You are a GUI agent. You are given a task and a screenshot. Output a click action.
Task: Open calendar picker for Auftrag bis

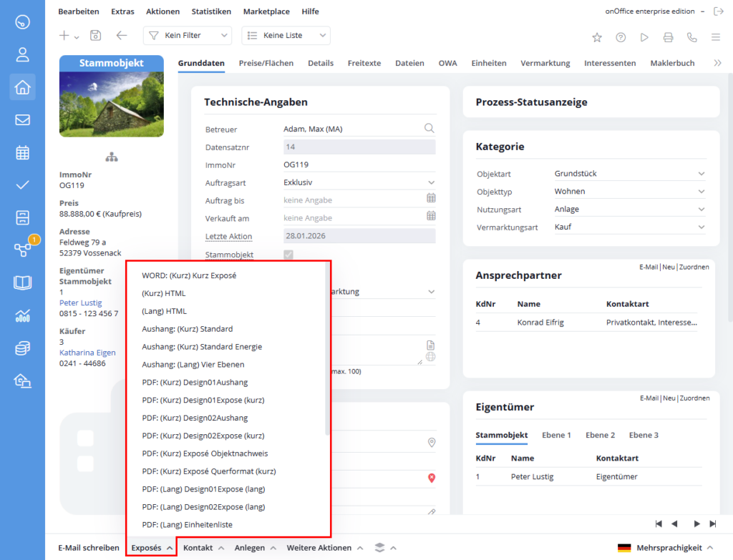[431, 199]
